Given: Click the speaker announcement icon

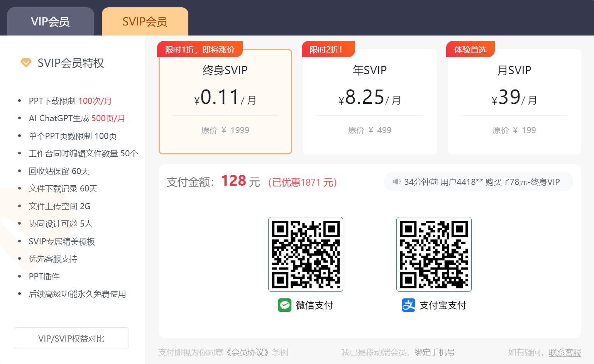Looking at the screenshot, I should [397, 182].
